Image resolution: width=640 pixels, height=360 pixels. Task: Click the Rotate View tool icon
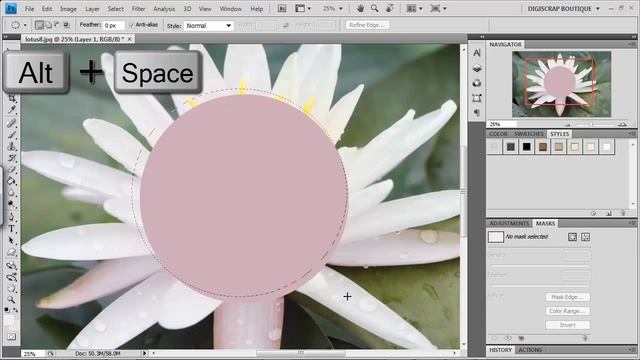pyautogui.click(x=390, y=9)
